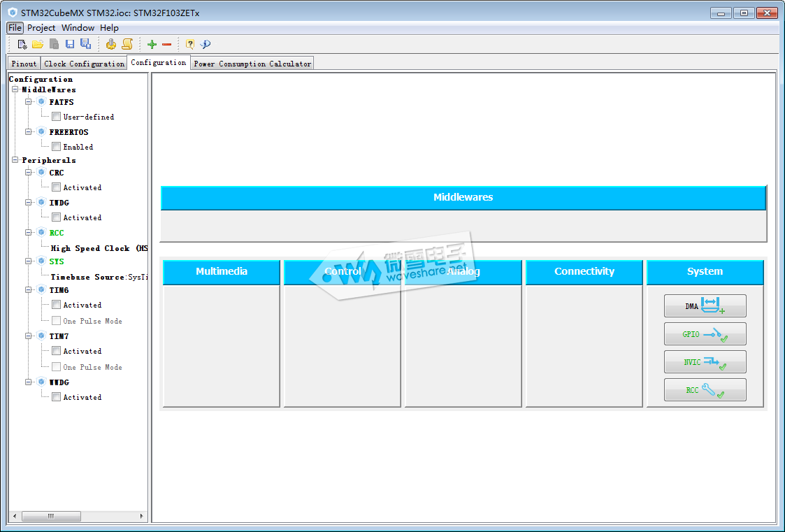785x532 pixels.
Task: Click the tree's scroll left arrow
Action: pyautogui.click(x=15, y=516)
